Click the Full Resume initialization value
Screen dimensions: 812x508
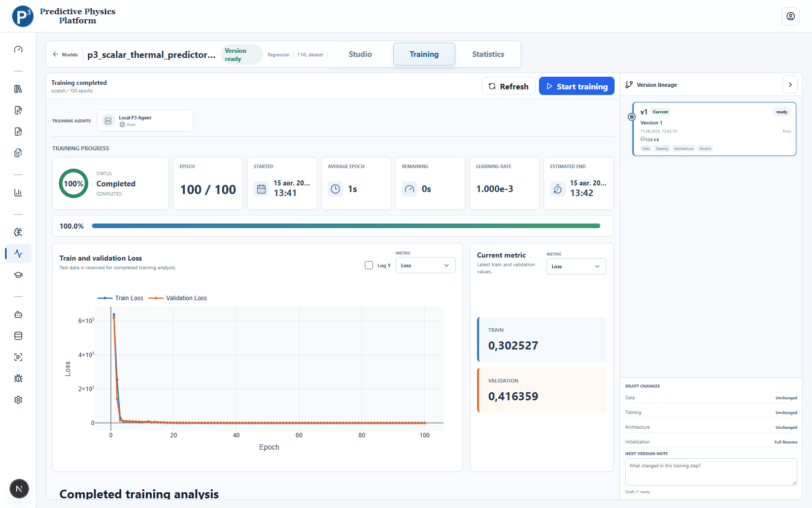click(x=786, y=442)
